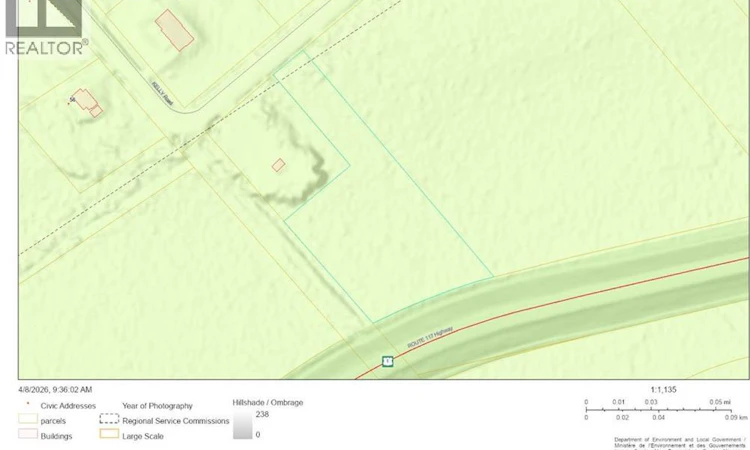Click the Route 117 highway shield marker
Viewport: 750px width, 450px height.
[387, 362]
